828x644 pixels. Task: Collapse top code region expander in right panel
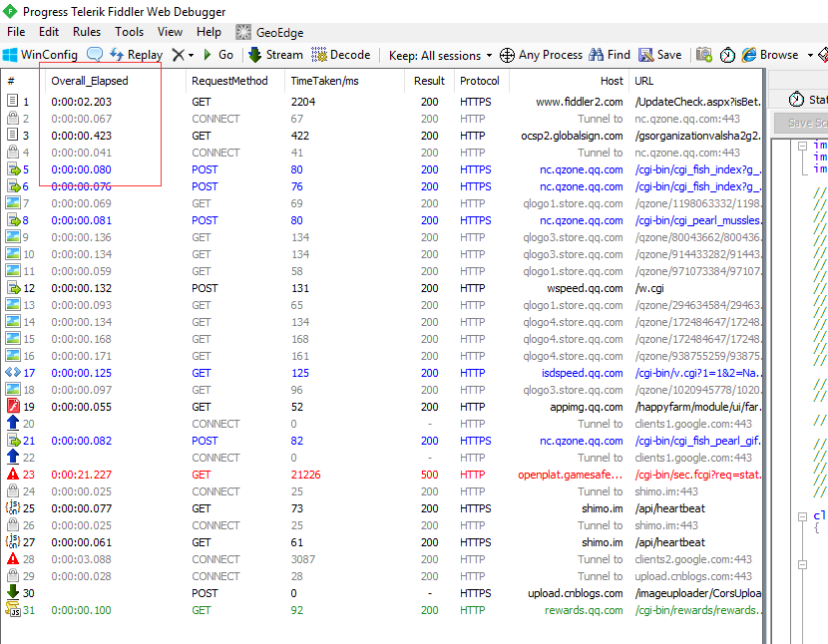[803, 146]
